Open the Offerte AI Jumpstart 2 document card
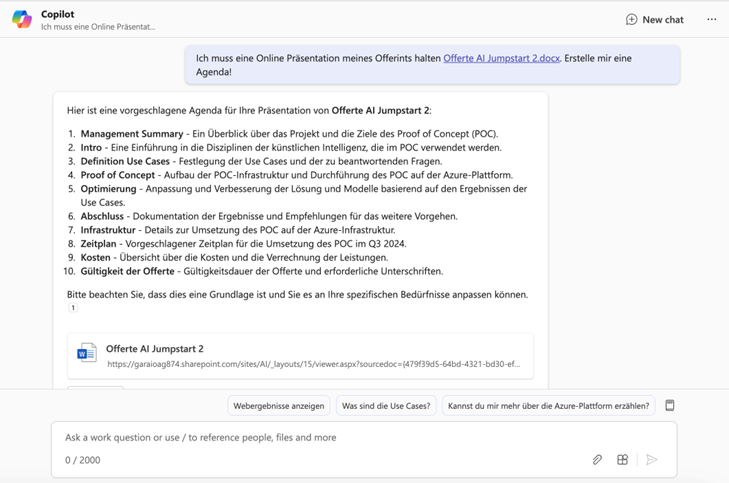This screenshot has height=483, width=729. (x=300, y=356)
